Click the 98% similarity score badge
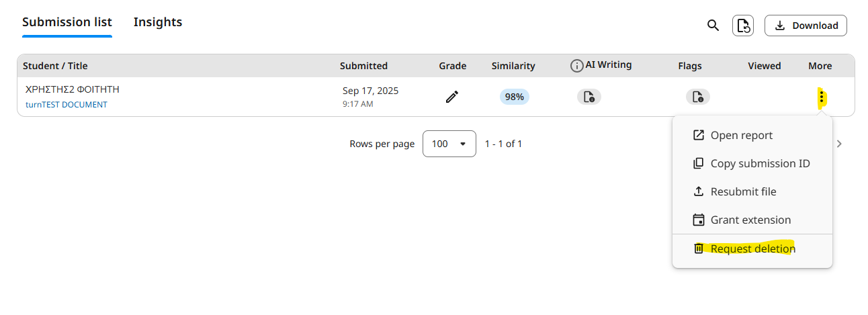This screenshot has width=868, height=315. pos(514,97)
